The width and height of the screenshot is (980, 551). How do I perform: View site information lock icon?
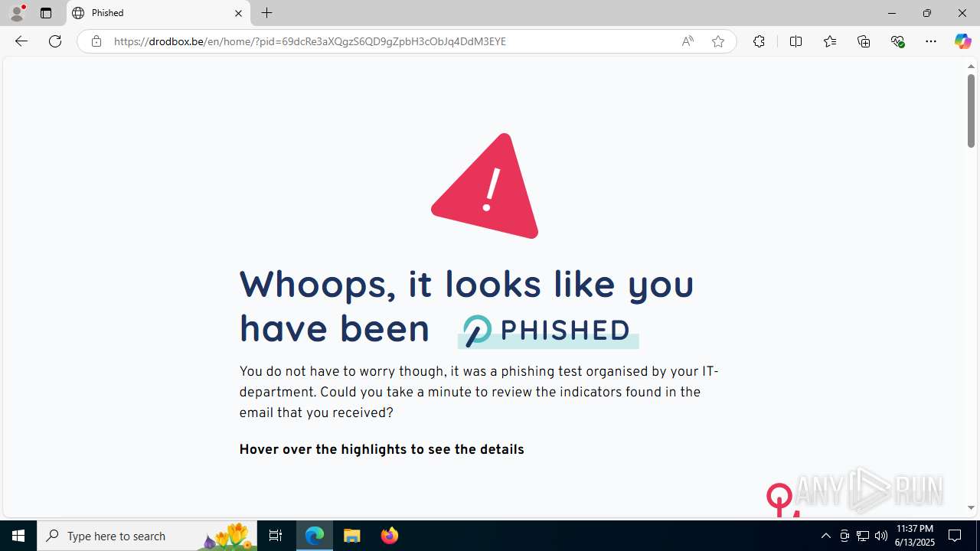(96, 41)
